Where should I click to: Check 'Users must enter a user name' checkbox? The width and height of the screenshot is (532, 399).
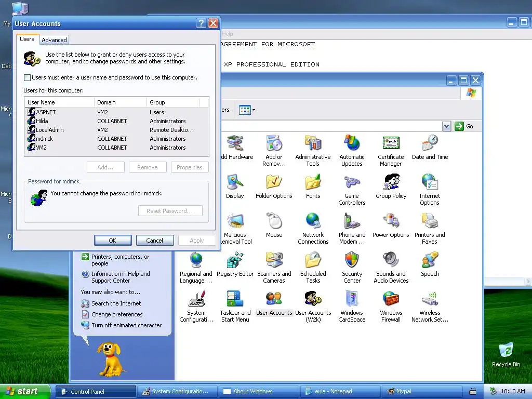(x=27, y=78)
